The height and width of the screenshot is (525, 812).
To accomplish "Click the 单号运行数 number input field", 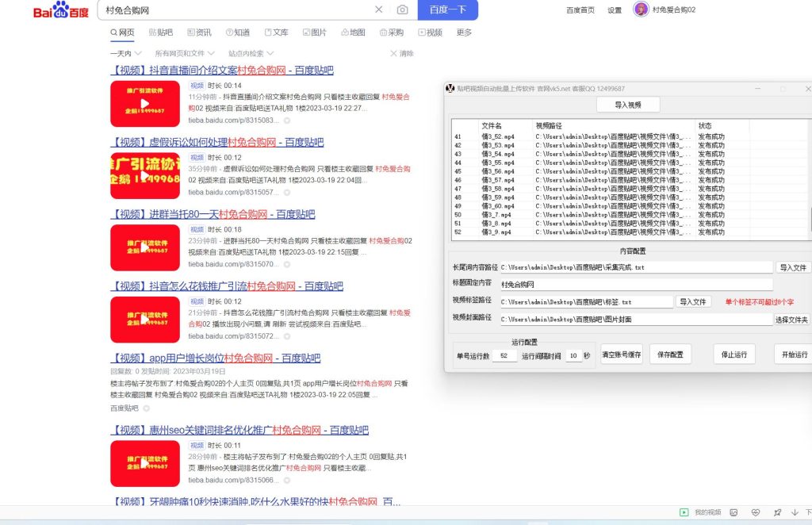I will click(504, 355).
